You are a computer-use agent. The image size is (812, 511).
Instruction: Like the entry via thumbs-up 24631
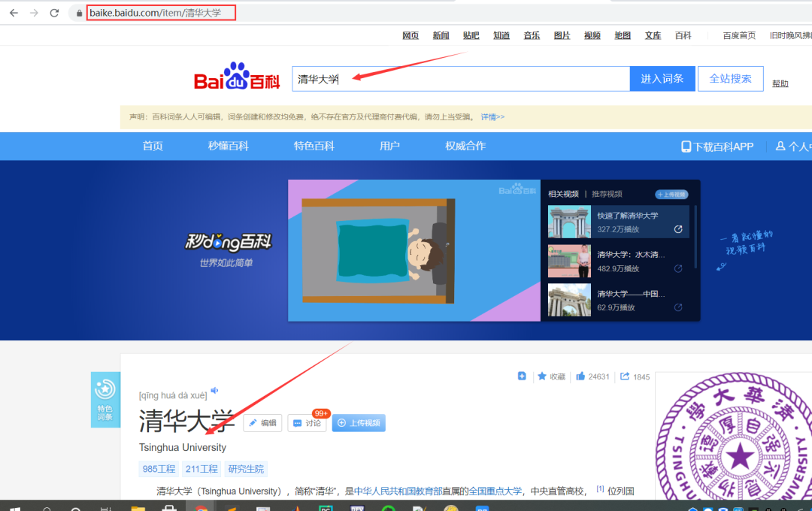(x=592, y=376)
